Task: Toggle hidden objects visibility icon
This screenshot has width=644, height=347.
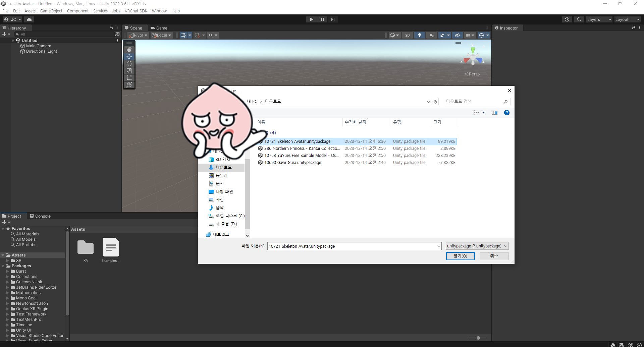Action: (457, 35)
